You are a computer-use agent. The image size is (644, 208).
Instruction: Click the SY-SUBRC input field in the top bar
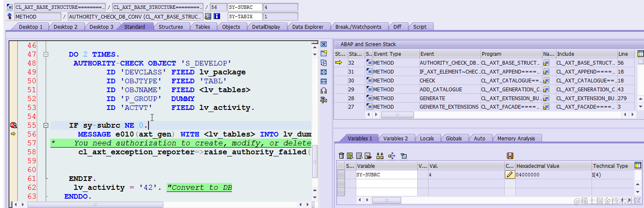pyautogui.click(x=245, y=7)
